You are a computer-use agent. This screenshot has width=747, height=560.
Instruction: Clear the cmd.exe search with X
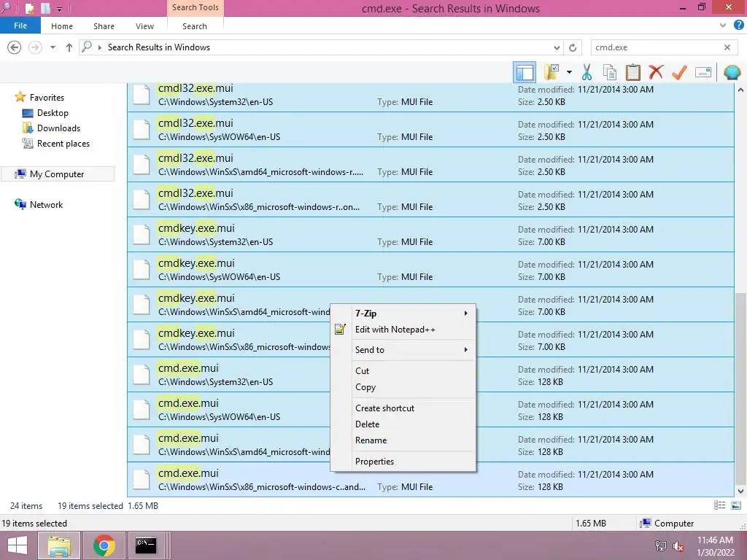pyautogui.click(x=727, y=47)
